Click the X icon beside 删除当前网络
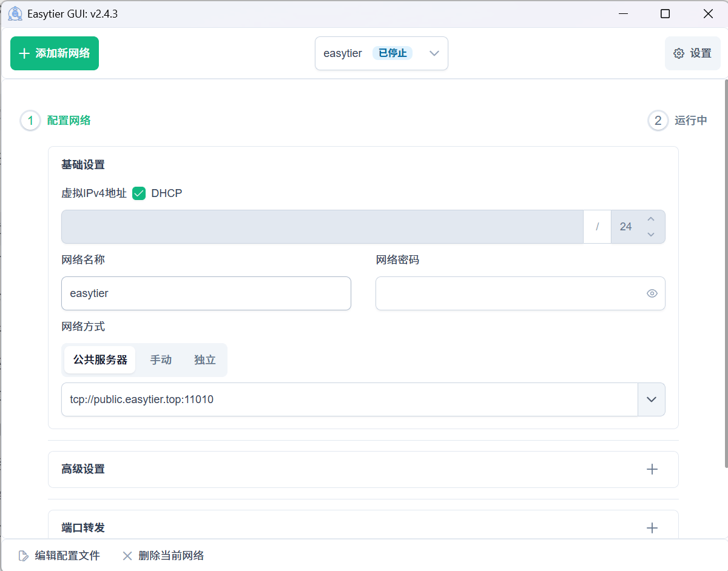Image resolution: width=728 pixels, height=571 pixels. [x=127, y=556]
